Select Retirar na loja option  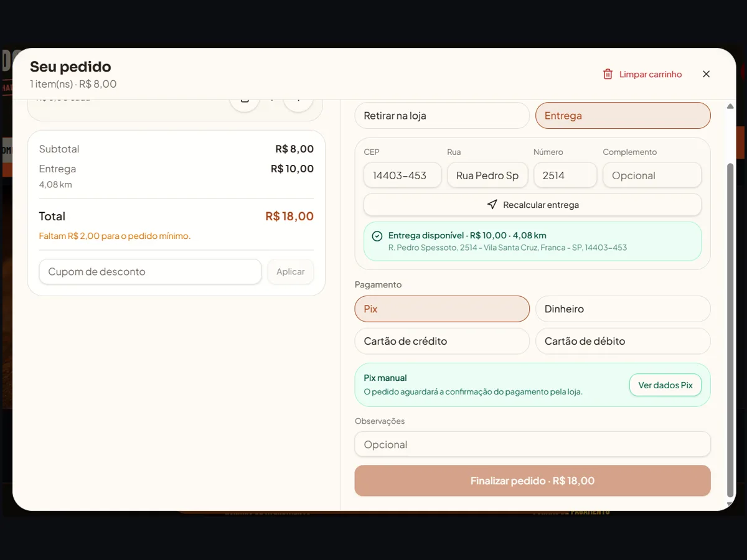pos(442,116)
